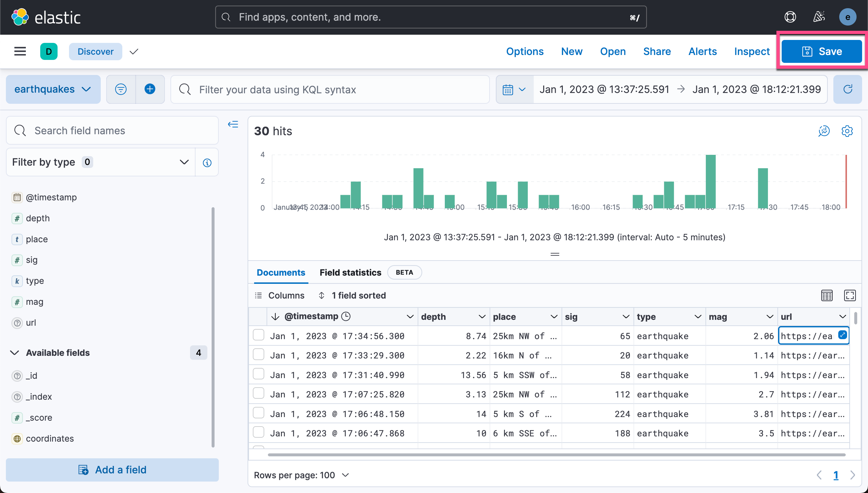
Task: Tick the checkbox for 17:06:48.150 document
Action: tap(258, 413)
